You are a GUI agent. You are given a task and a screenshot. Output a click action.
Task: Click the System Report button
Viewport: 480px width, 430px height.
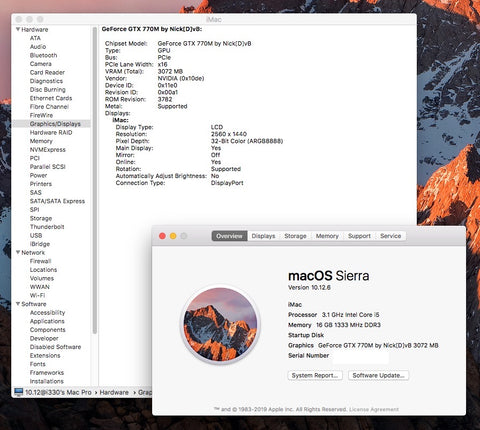pos(315,375)
